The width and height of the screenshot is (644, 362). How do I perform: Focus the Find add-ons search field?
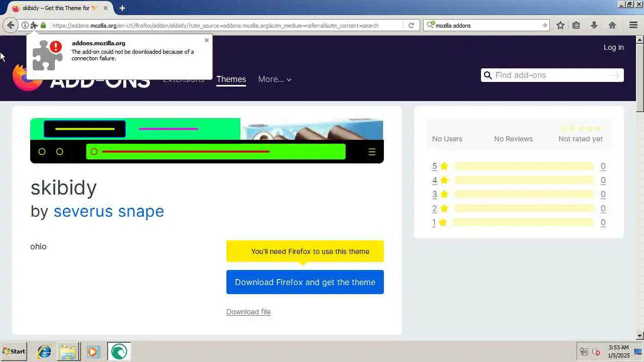coord(552,75)
